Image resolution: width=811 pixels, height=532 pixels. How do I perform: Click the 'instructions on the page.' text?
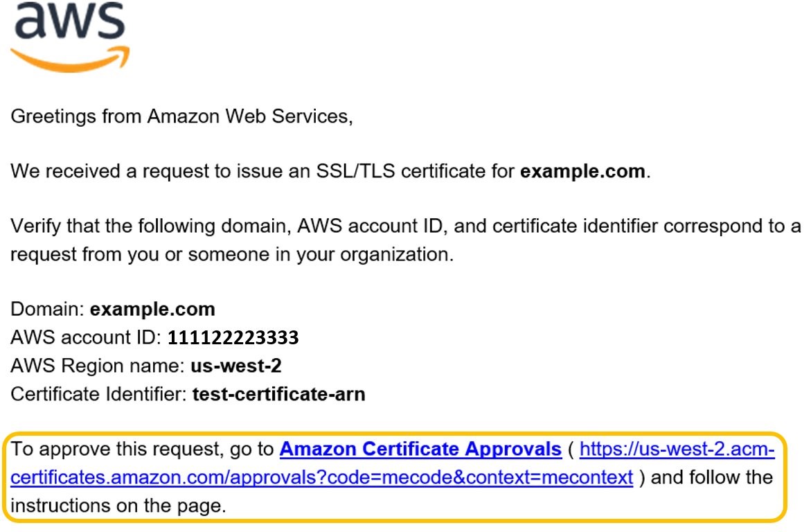118,506
